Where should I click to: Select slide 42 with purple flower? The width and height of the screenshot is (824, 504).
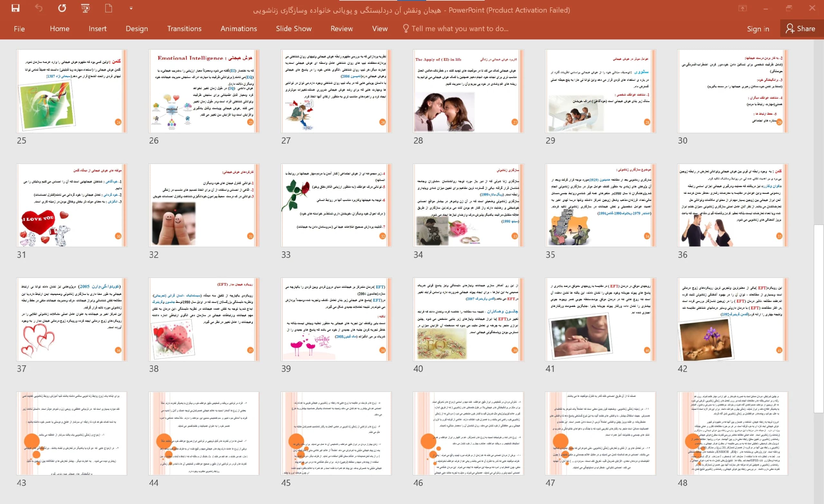click(x=733, y=319)
